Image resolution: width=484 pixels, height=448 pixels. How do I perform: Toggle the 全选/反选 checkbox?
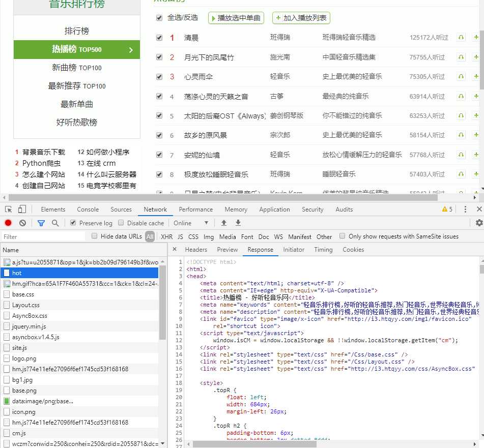[x=159, y=18]
